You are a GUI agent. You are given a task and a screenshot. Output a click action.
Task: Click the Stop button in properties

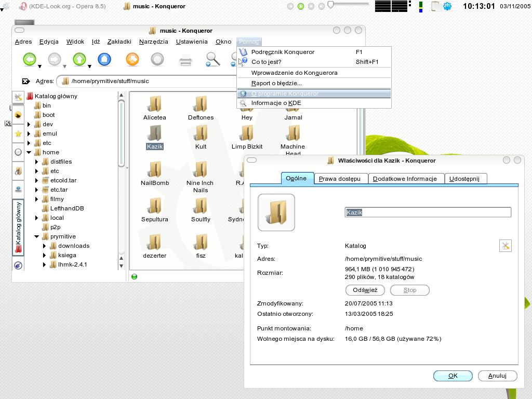[x=410, y=290]
